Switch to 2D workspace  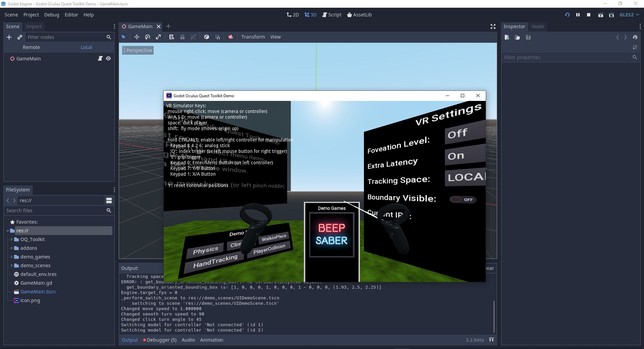(293, 15)
